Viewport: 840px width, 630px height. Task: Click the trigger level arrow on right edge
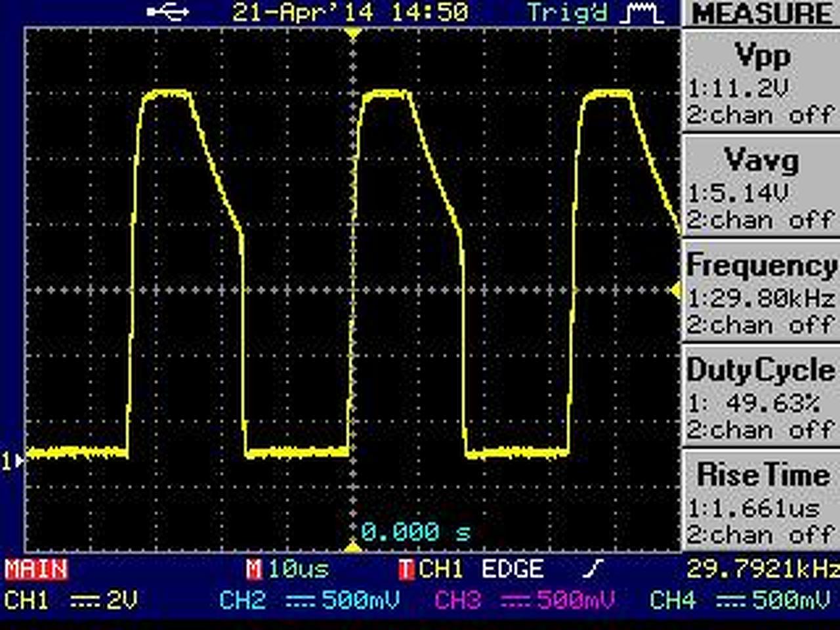tap(675, 290)
